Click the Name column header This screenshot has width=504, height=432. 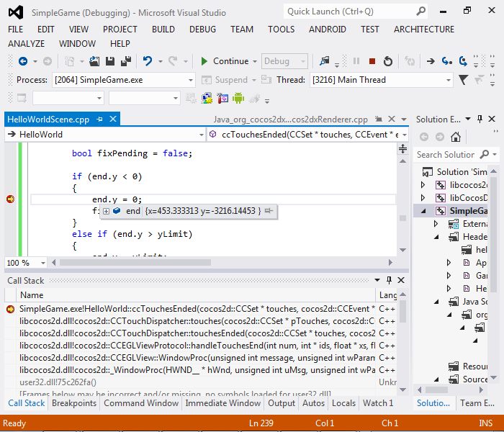(196, 295)
